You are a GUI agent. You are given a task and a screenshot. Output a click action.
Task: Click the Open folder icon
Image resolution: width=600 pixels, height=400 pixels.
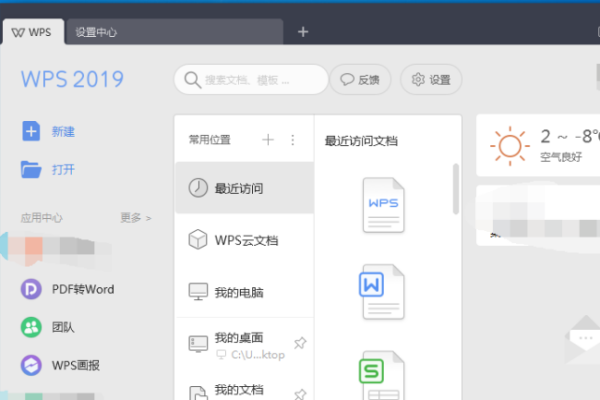pyautogui.click(x=32, y=169)
